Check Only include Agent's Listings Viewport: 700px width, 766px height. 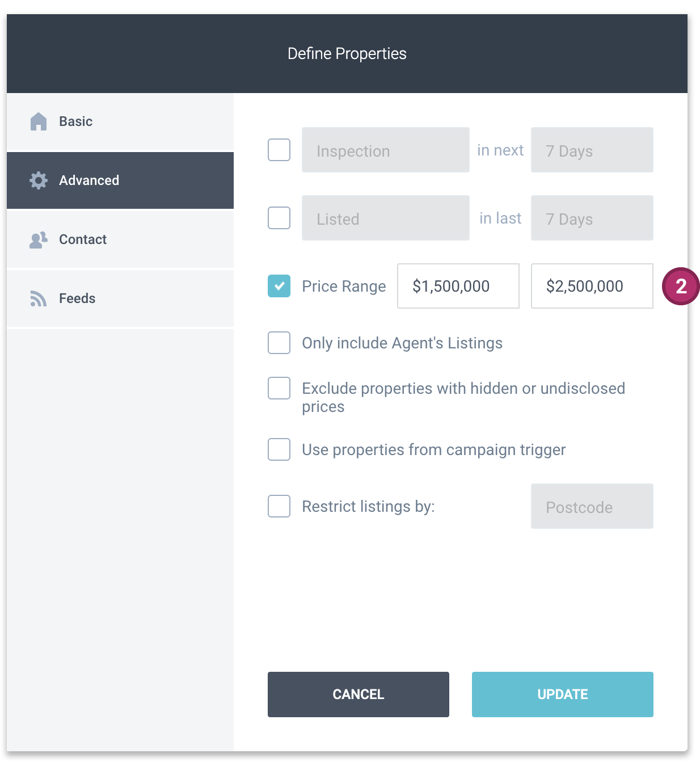click(279, 343)
